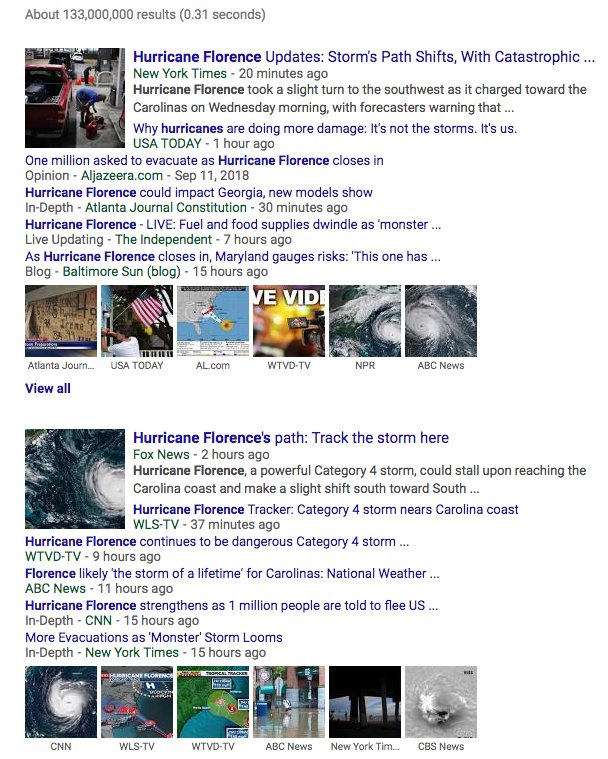Open the WLS-TV 'Tracker: Category 4 storm' link
Screen dimensions: 608x759
click(x=326, y=509)
